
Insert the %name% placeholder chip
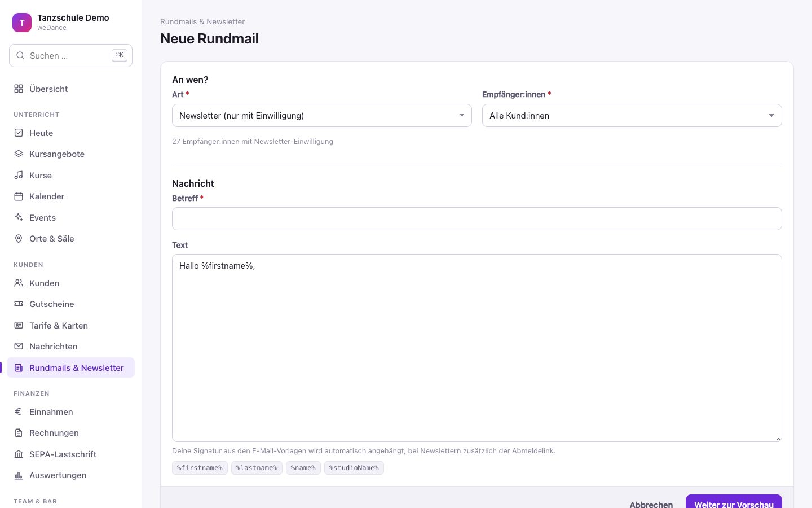click(303, 468)
